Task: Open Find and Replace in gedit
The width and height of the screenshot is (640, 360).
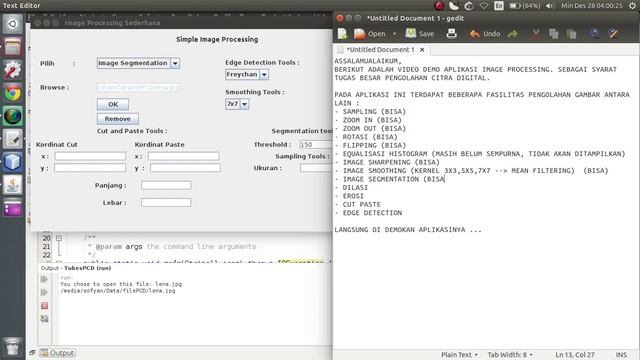Action: point(613,33)
